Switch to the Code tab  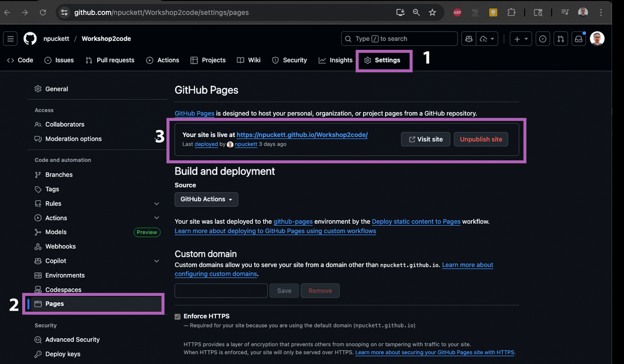20,60
